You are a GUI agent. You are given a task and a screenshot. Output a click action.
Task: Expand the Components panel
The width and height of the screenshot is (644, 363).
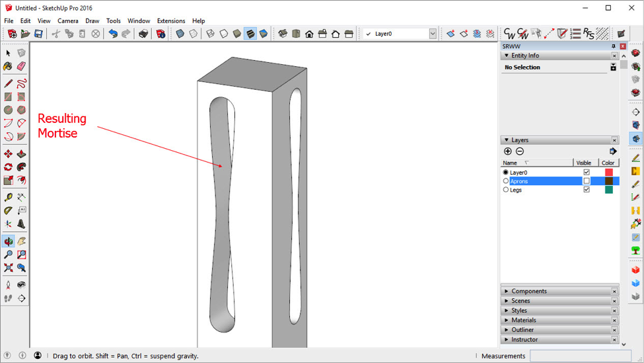click(x=528, y=291)
